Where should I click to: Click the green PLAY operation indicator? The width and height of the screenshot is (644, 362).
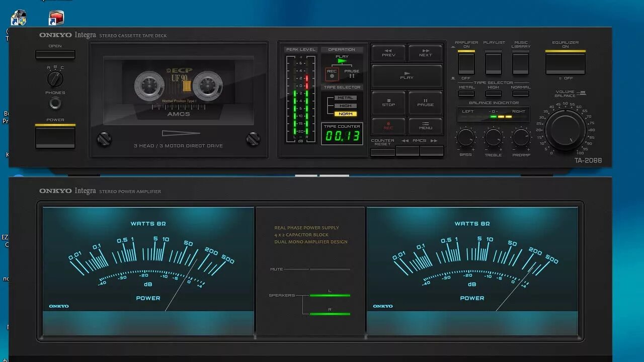coord(342,61)
